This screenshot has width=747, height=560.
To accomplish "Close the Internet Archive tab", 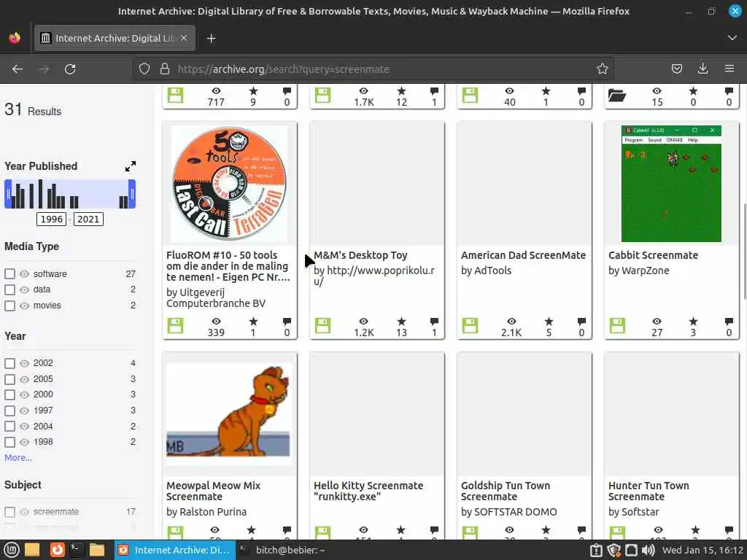I will [x=184, y=38].
